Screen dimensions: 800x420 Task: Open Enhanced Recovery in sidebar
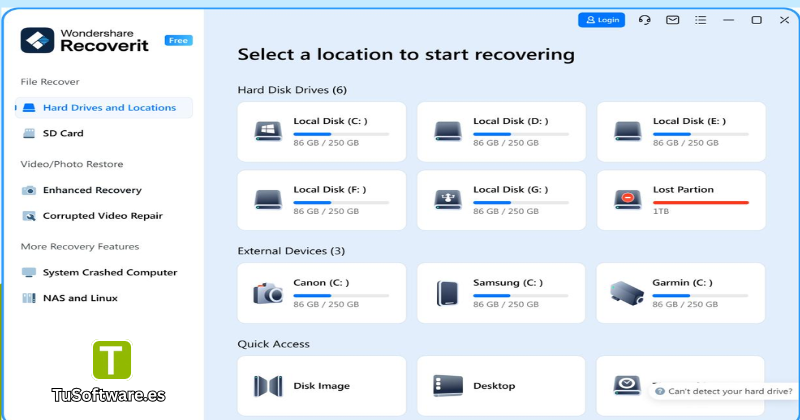pyautogui.click(x=92, y=190)
